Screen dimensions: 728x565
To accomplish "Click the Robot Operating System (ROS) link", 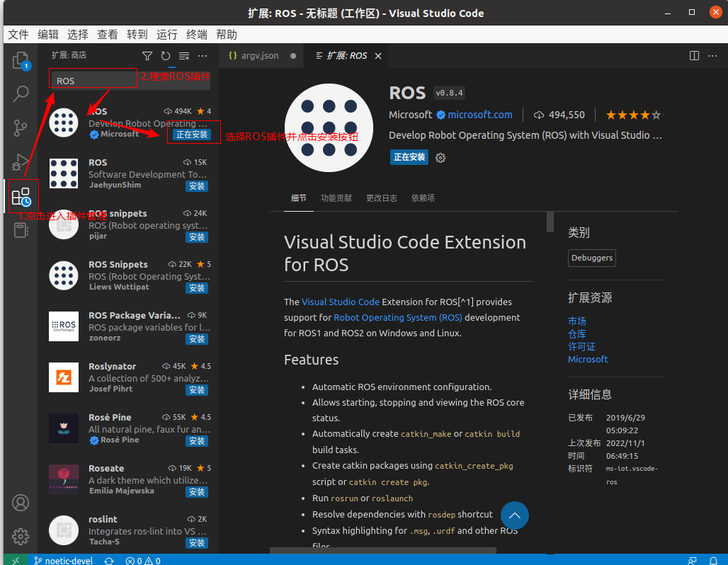I will (397, 317).
